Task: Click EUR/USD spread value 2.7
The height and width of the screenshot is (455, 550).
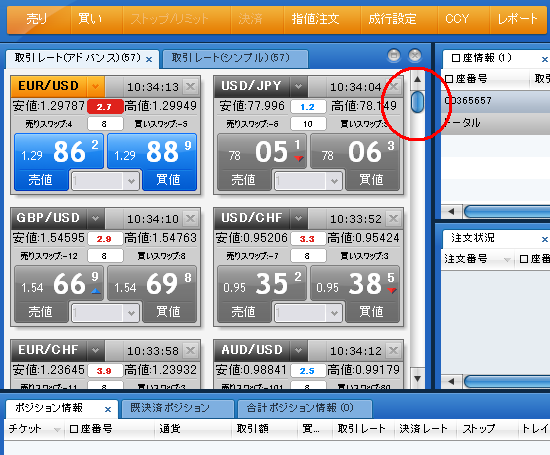Action: point(105,107)
